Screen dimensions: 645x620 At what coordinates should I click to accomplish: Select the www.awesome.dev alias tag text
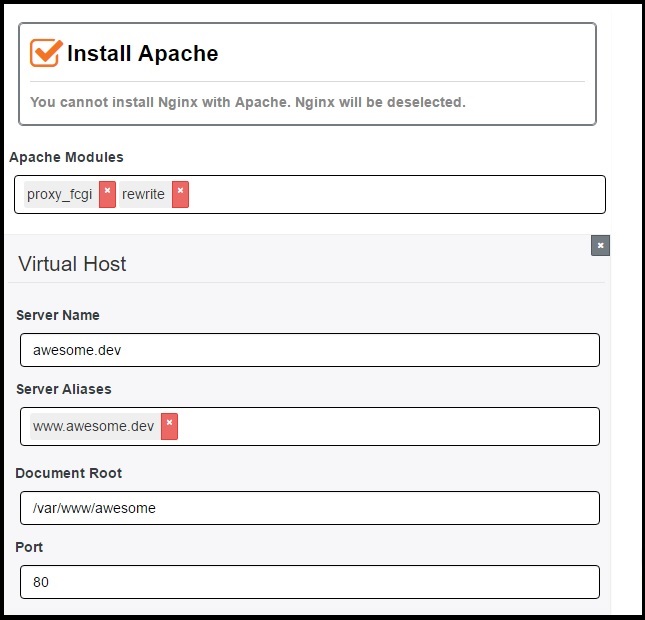click(94, 426)
